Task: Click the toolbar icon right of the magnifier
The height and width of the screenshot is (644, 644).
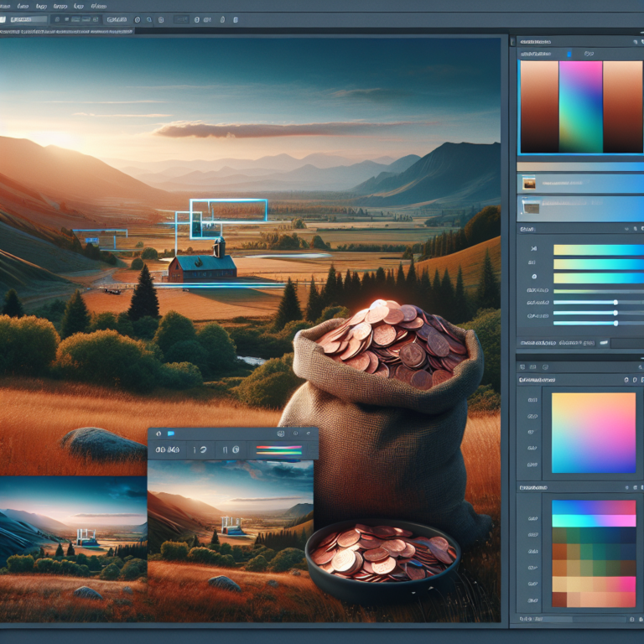Action: coord(161,19)
